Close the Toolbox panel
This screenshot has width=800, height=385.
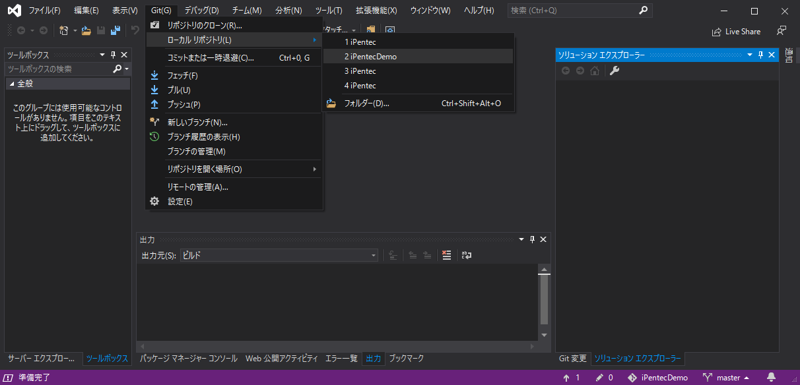[x=124, y=55]
